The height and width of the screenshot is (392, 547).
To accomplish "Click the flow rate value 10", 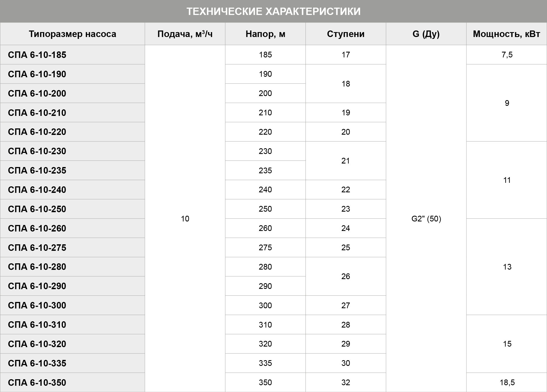I will 185,218.
